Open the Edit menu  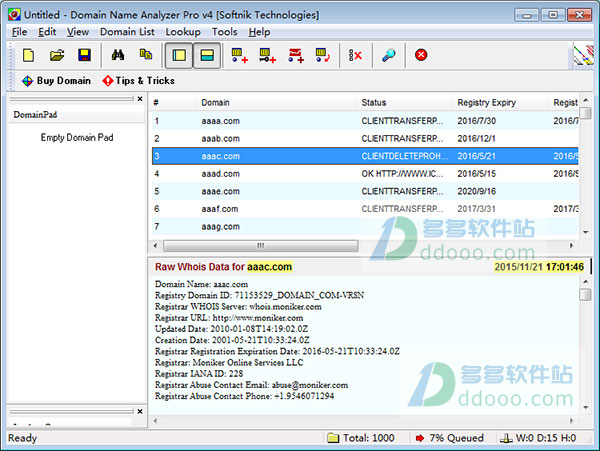47,32
